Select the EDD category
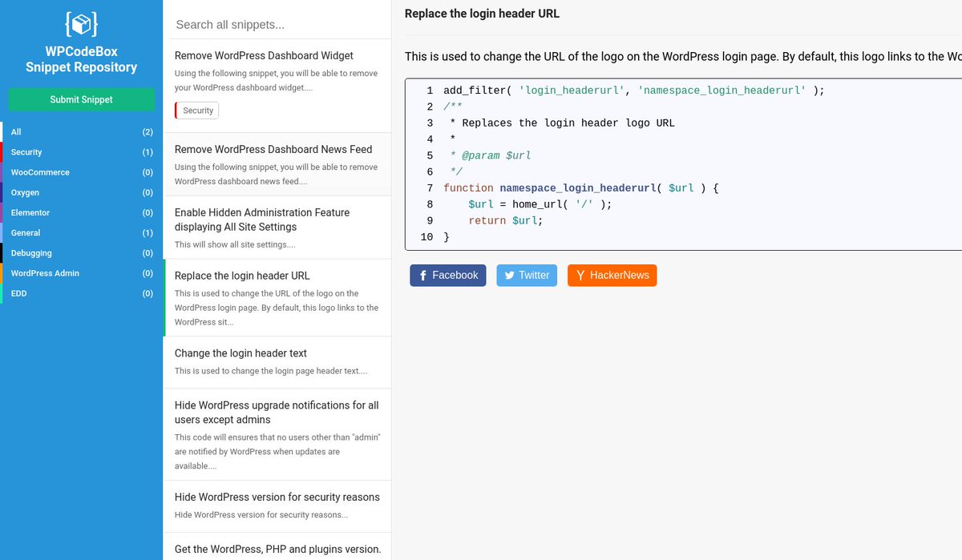 coord(81,293)
